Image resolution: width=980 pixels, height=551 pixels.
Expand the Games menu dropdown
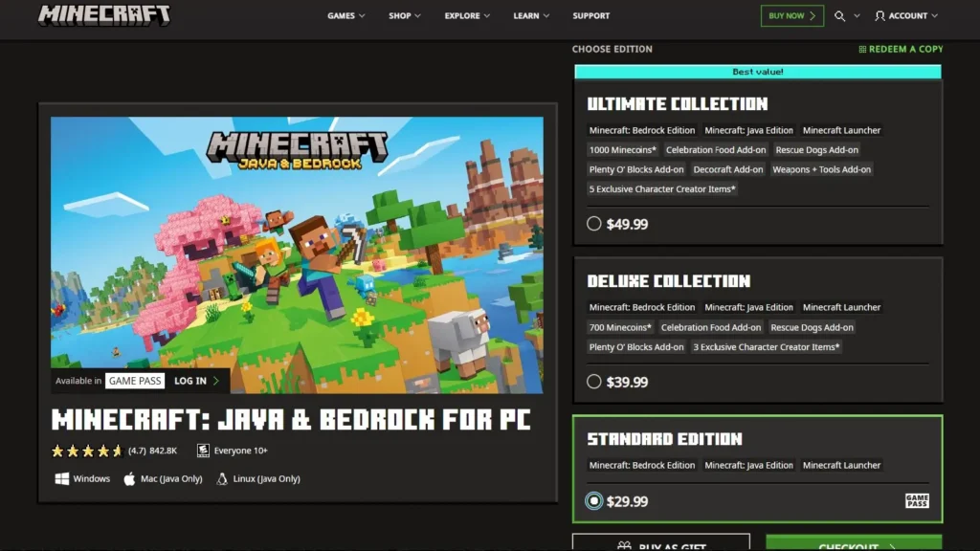tap(345, 15)
